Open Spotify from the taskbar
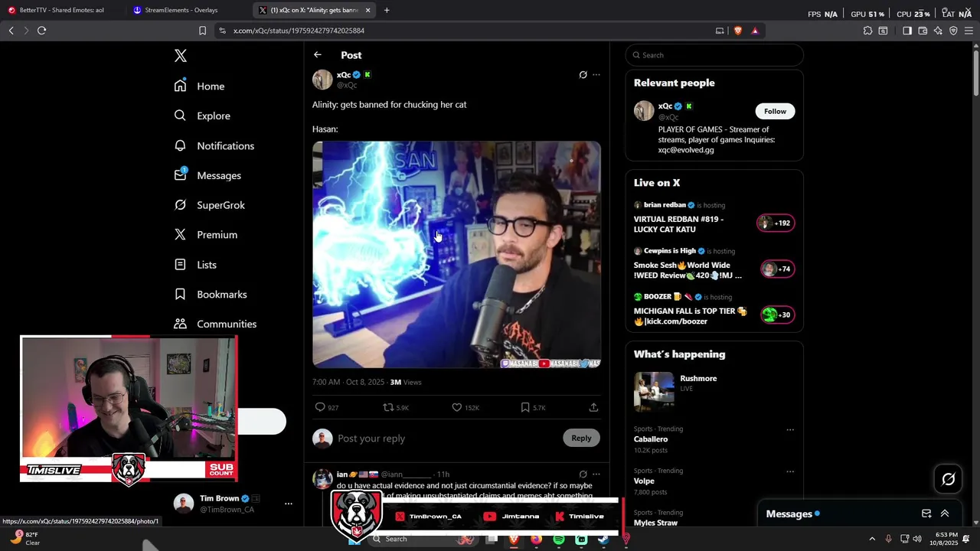Screen dimensions: 980x551 point(559,540)
